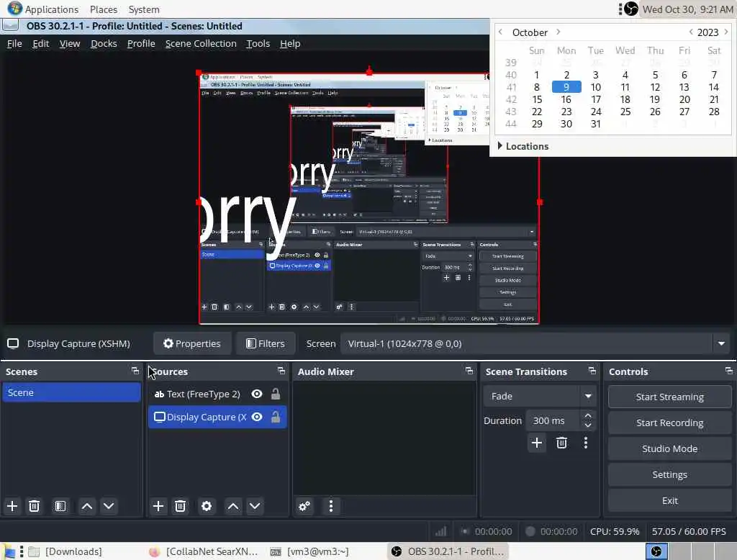Open Places menu in top panel
The height and width of the screenshot is (560, 737).
104,9
